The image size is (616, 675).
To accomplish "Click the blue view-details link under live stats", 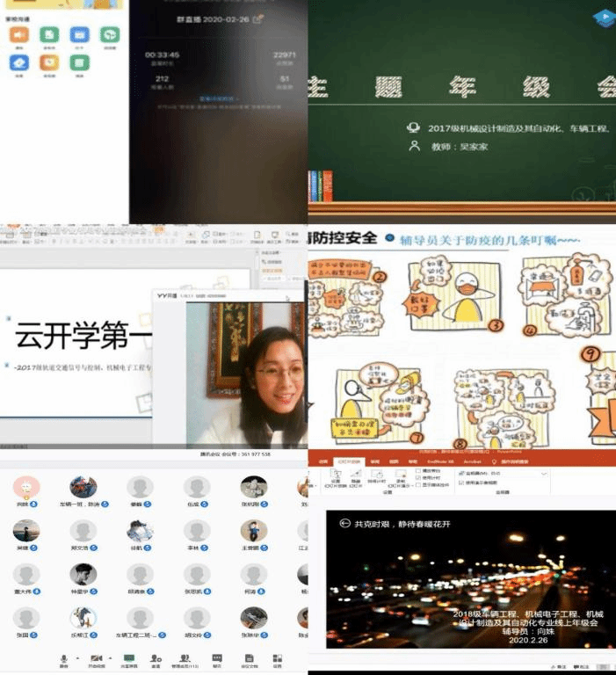I will (217, 98).
